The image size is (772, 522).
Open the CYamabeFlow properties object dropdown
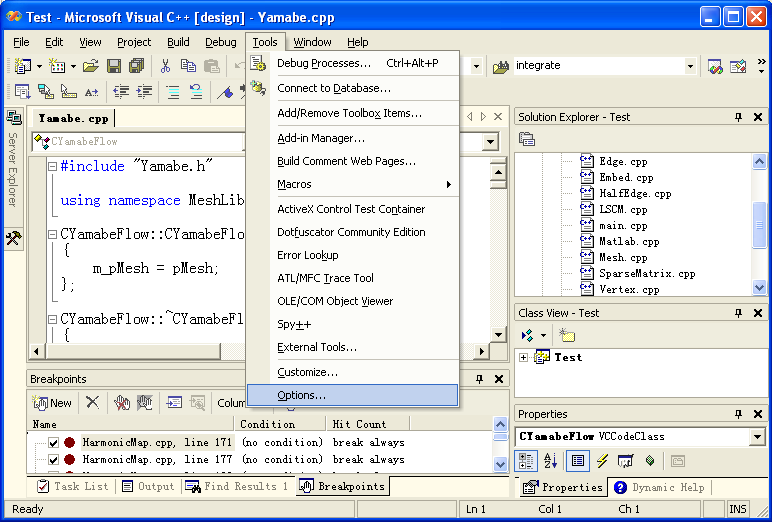point(756,437)
